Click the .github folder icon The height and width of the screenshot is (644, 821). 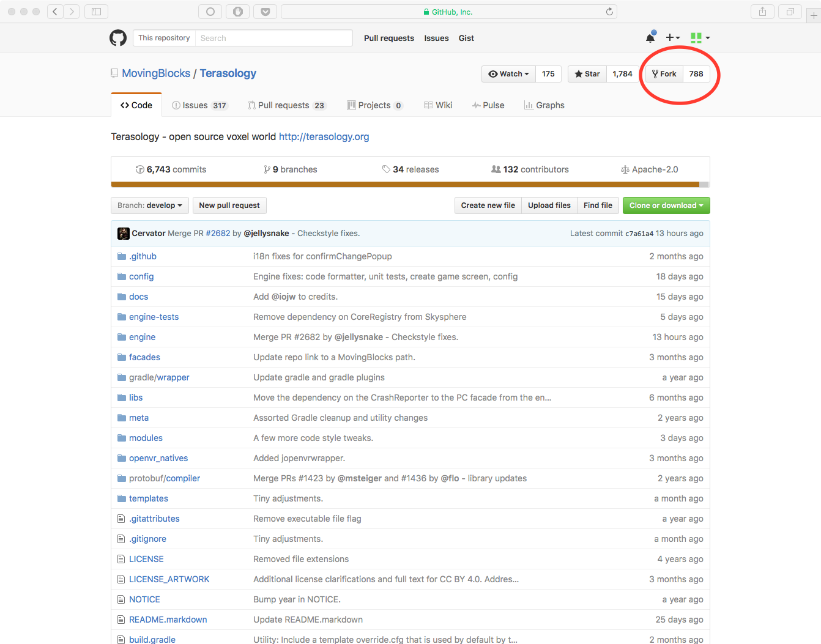click(x=122, y=256)
